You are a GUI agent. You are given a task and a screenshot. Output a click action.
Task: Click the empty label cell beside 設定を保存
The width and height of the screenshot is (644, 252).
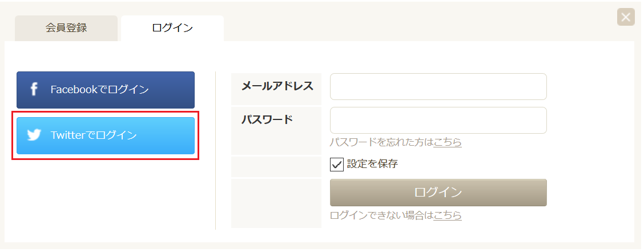tap(276, 167)
